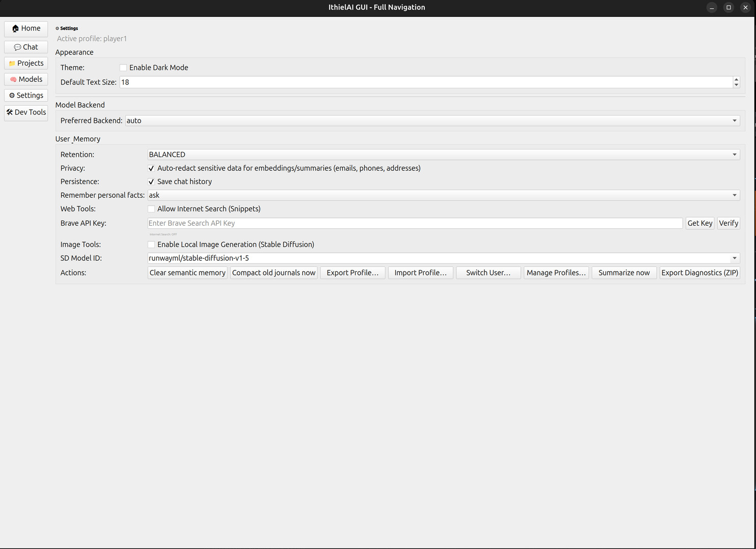Click the Settings gear icon in the header
The width and height of the screenshot is (756, 549).
pyautogui.click(x=57, y=28)
